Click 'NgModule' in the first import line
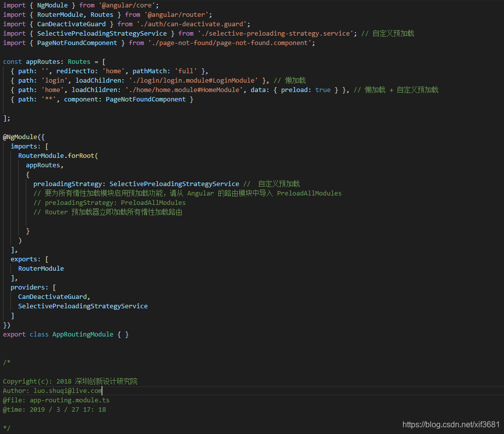Image resolution: width=504 pixels, height=434 pixels. (52, 5)
